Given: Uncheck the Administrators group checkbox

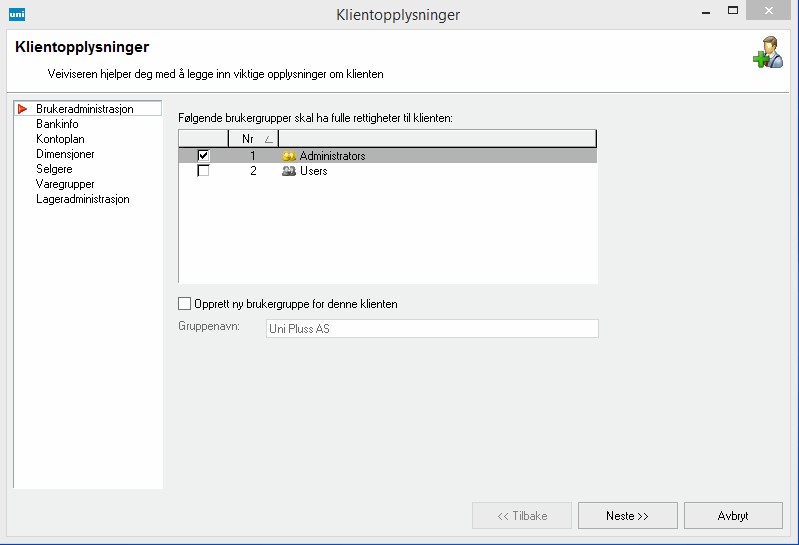Looking at the screenshot, I should (204, 156).
